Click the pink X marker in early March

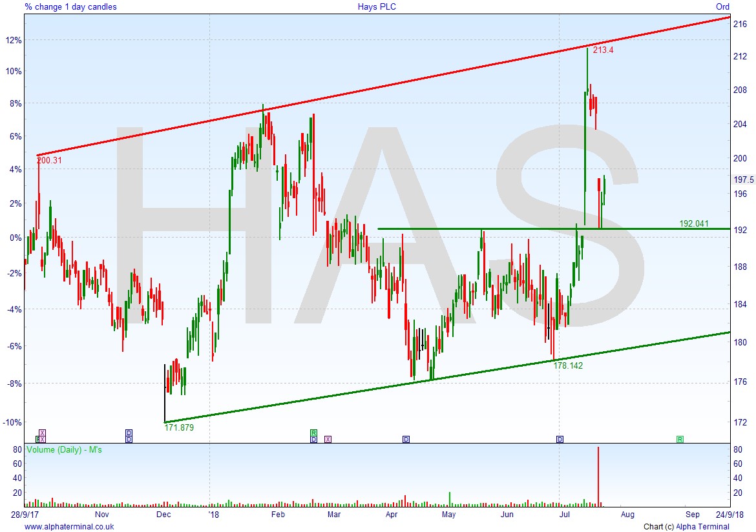tap(328, 440)
